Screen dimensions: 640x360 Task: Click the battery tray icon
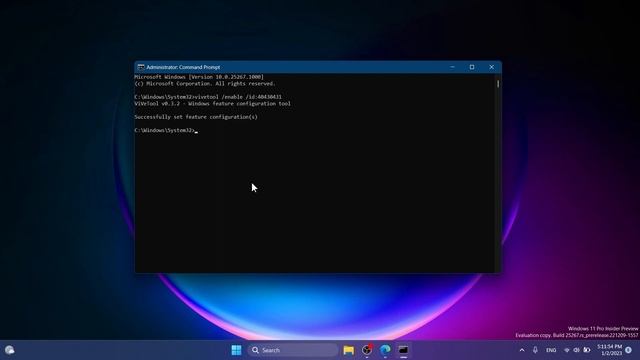click(x=587, y=350)
